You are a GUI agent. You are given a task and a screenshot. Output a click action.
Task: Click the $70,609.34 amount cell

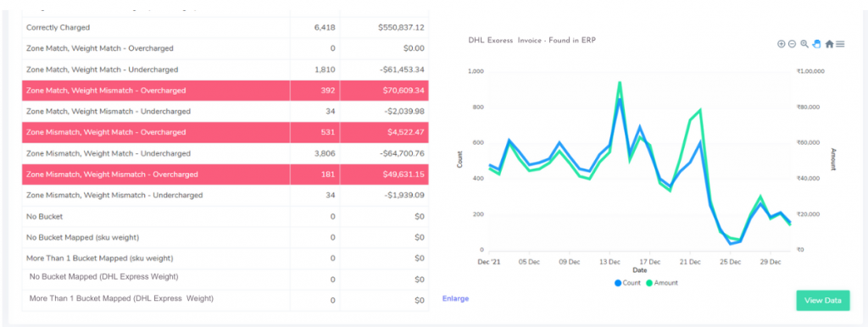pyautogui.click(x=384, y=90)
